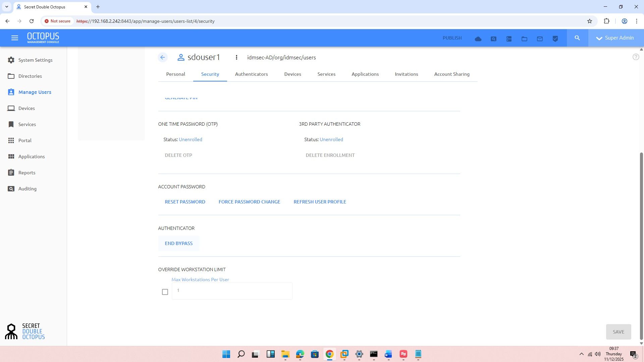Click the PUBLISH button
Viewport: 644px width, 362px height.
click(452, 38)
